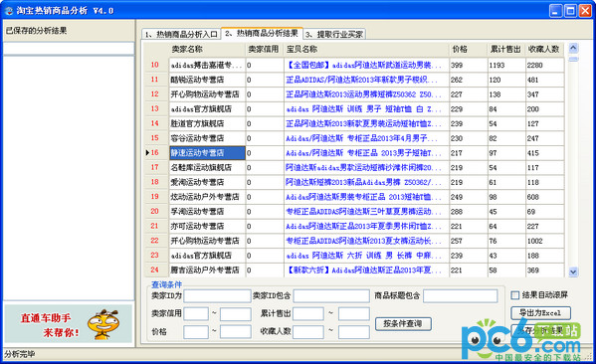Click 价格 maximum value field

point(236,332)
